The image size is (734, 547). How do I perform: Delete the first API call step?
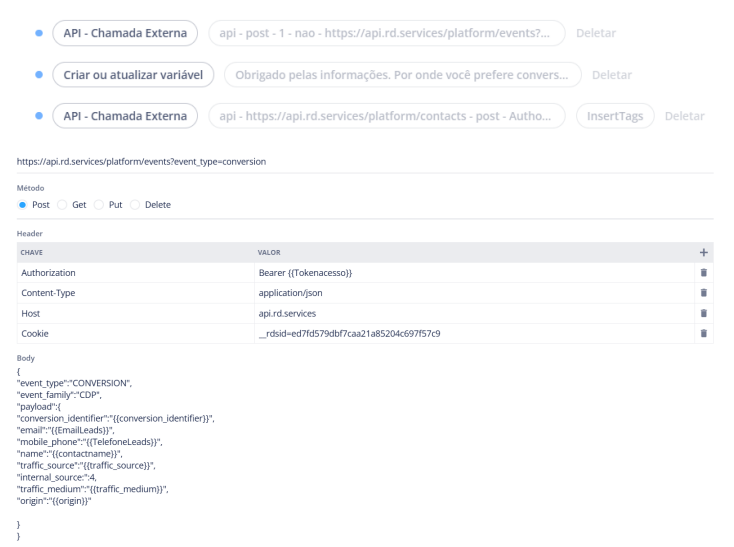(x=595, y=34)
